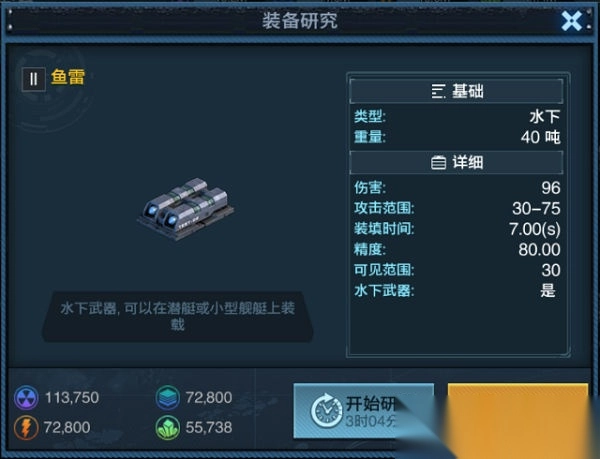Viewport: 600px width, 459px height.
Task: Collapse the 详细 section header
Action: (x=456, y=163)
